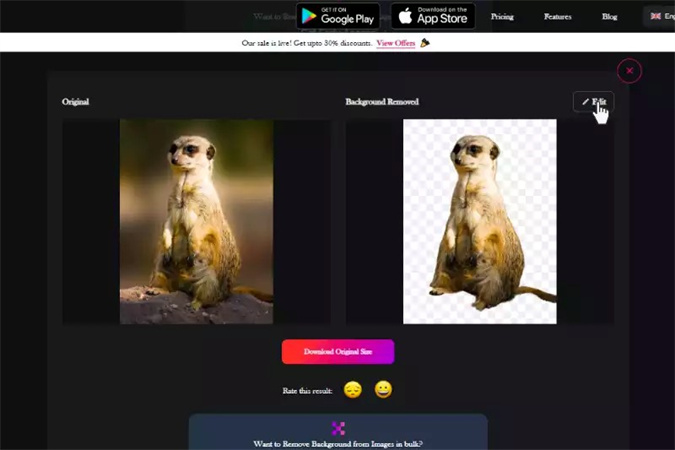Select the original meerkat photo

(x=196, y=221)
